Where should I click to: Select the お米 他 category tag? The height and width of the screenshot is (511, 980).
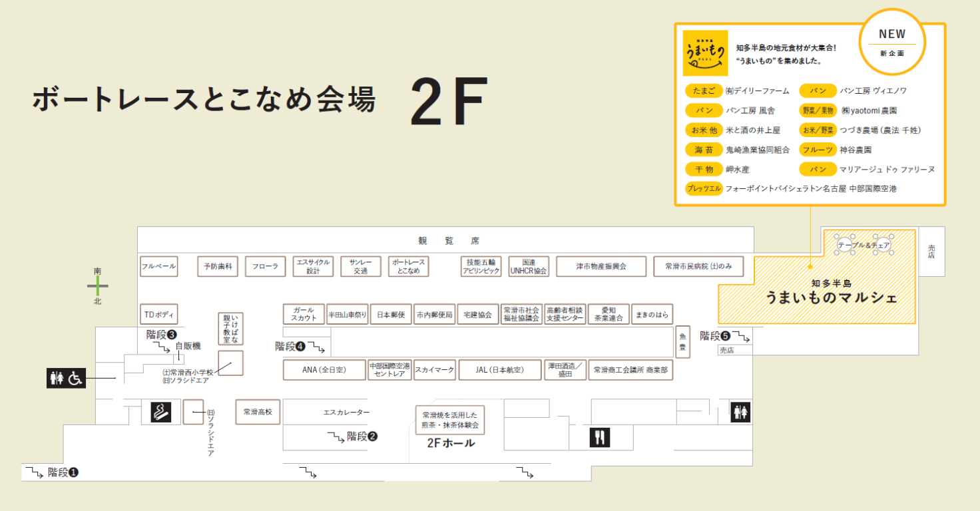703,130
